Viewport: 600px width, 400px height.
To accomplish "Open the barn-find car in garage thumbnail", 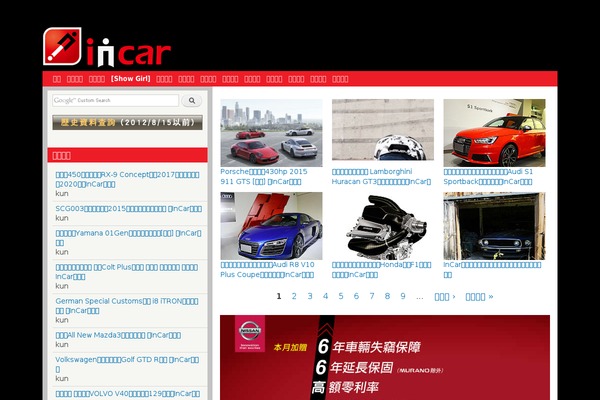I will (x=494, y=226).
